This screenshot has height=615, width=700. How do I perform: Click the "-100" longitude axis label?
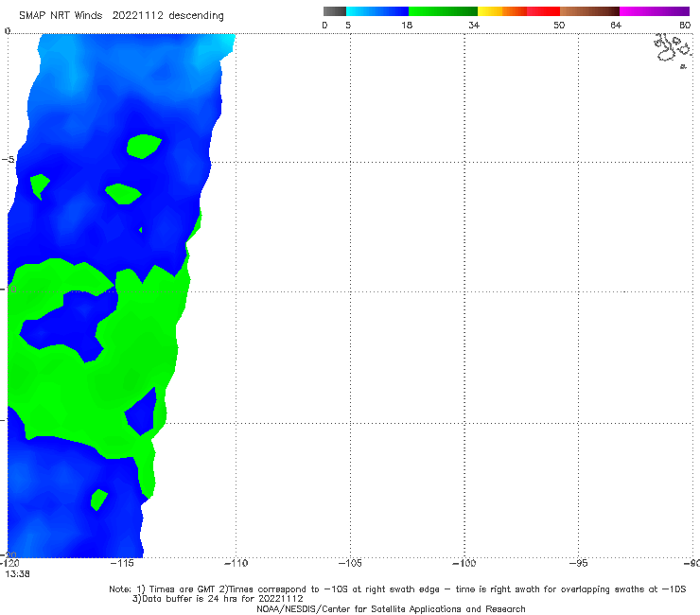tap(464, 564)
